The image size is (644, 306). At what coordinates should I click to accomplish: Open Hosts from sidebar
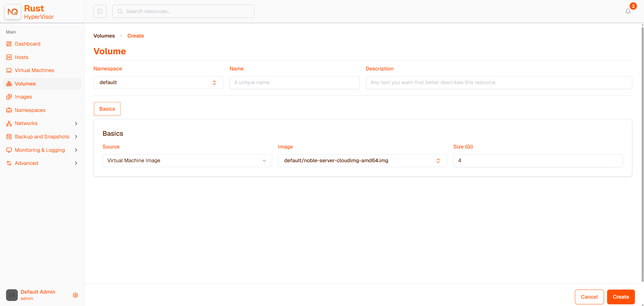coord(42,57)
